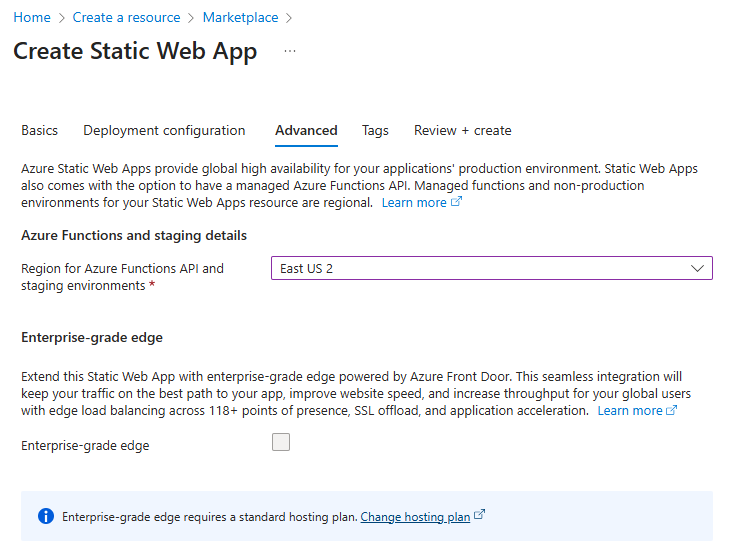Open the Review + create tab

click(x=462, y=130)
